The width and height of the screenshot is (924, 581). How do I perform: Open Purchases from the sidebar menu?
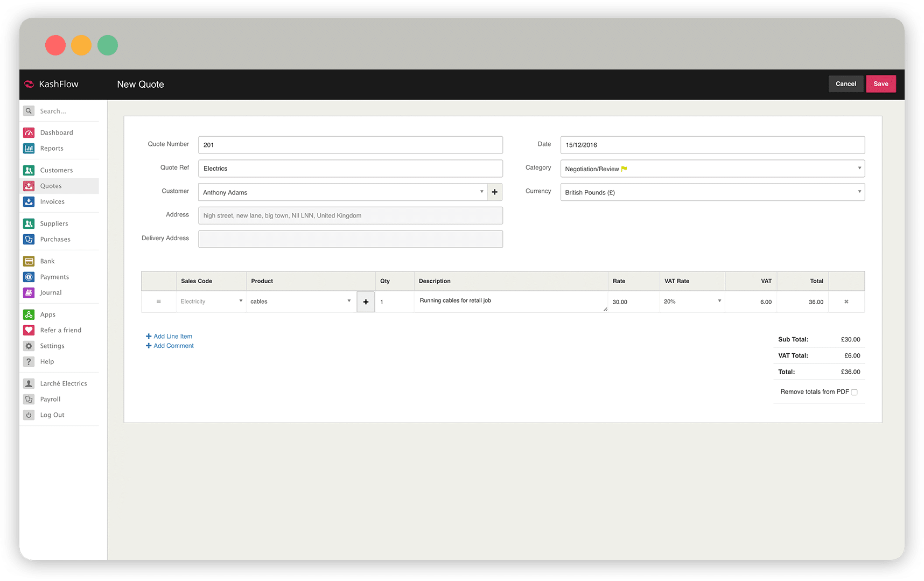(x=55, y=239)
